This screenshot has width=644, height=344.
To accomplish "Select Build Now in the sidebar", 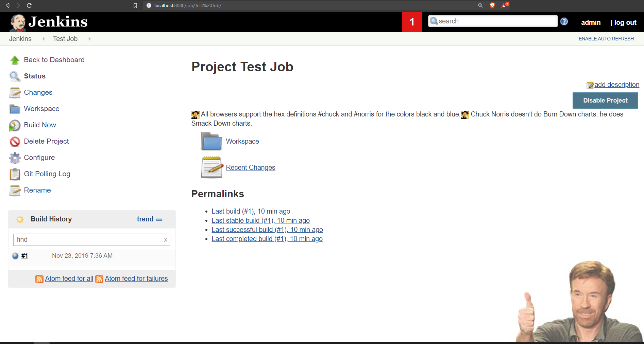I will pyautogui.click(x=40, y=125).
